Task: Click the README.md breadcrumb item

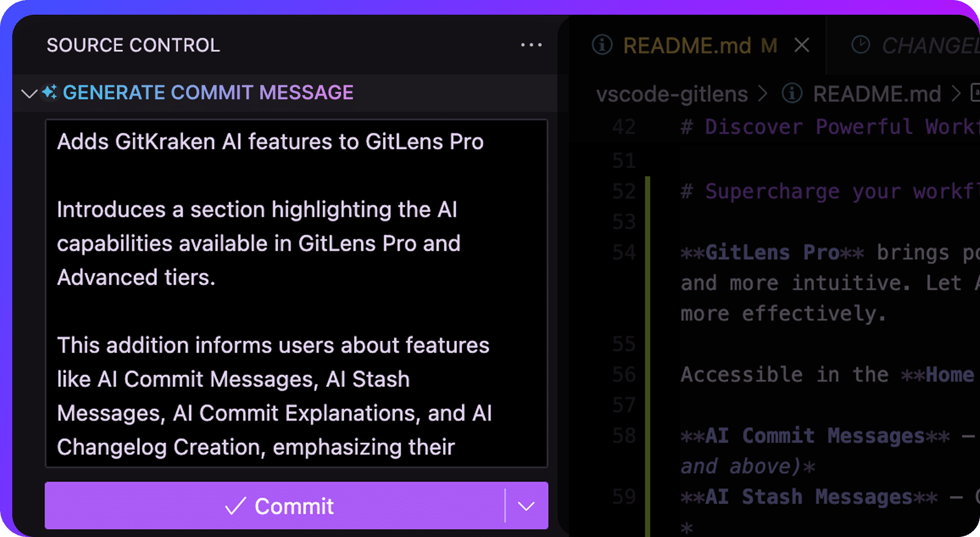Action: click(x=876, y=94)
